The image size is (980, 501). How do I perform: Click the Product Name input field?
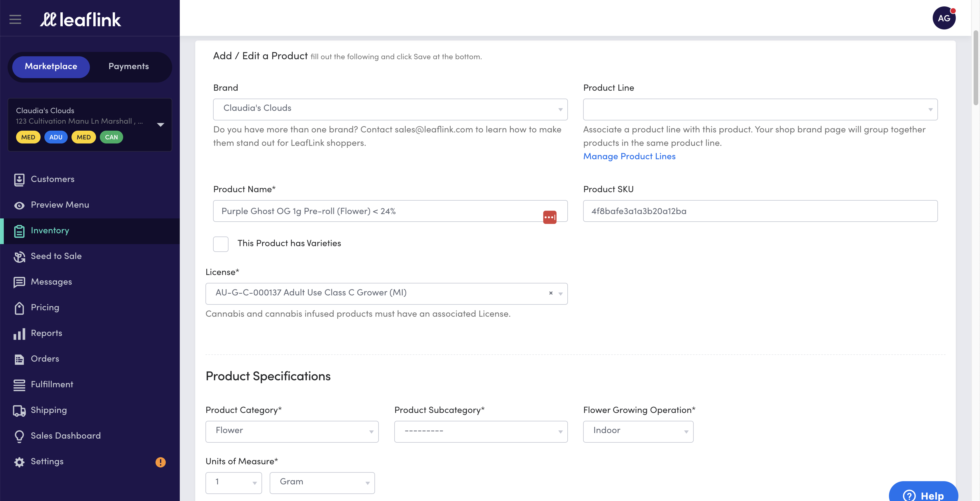coord(390,211)
